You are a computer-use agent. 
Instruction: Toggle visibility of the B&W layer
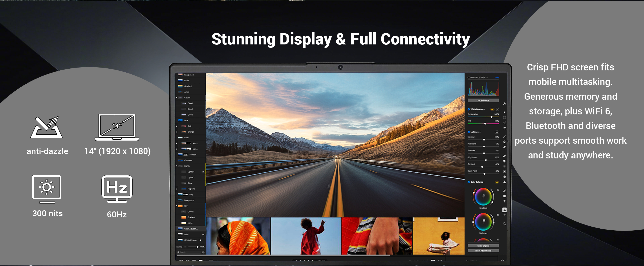[x=203, y=235]
